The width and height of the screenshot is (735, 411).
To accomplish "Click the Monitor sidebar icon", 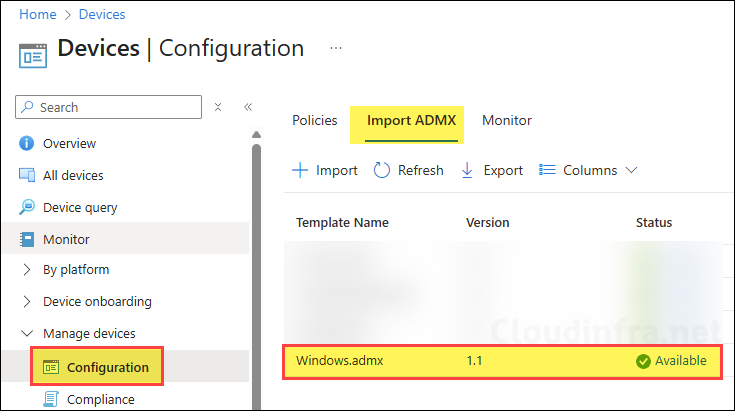I will click(x=27, y=240).
